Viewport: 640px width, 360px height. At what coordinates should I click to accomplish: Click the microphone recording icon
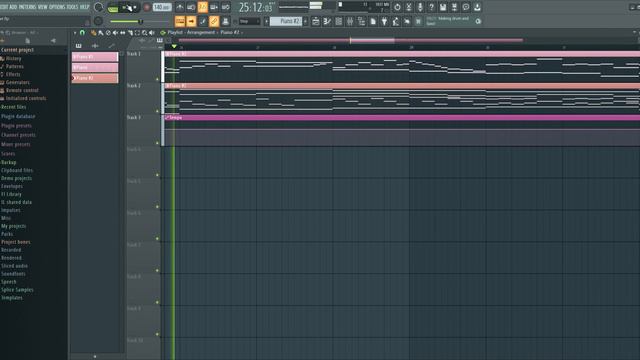tap(420, 7)
